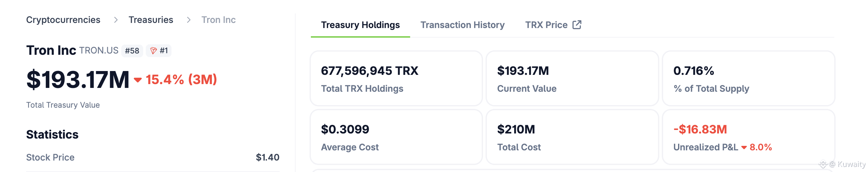The width and height of the screenshot is (868, 172).
Task: Open the Transaction History tab
Action: coord(462,25)
